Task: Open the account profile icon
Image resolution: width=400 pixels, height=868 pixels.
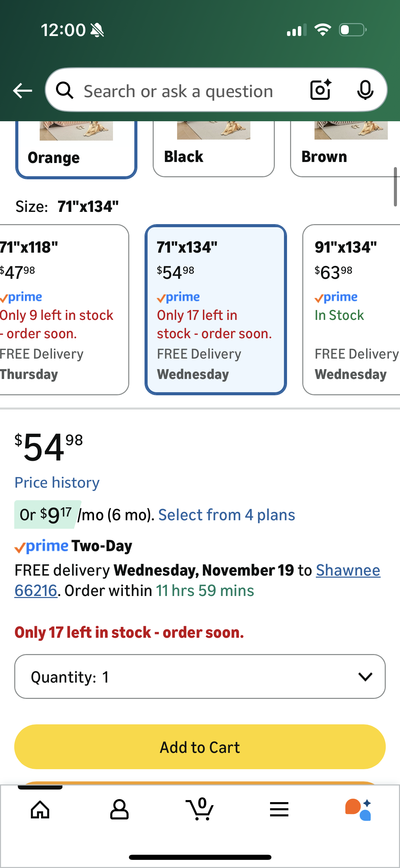Action: coord(119,810)
